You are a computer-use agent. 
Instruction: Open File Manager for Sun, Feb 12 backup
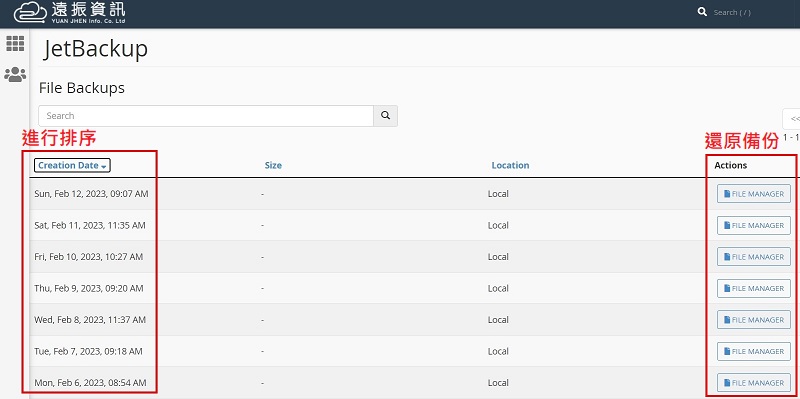click(x=754, y=194)
